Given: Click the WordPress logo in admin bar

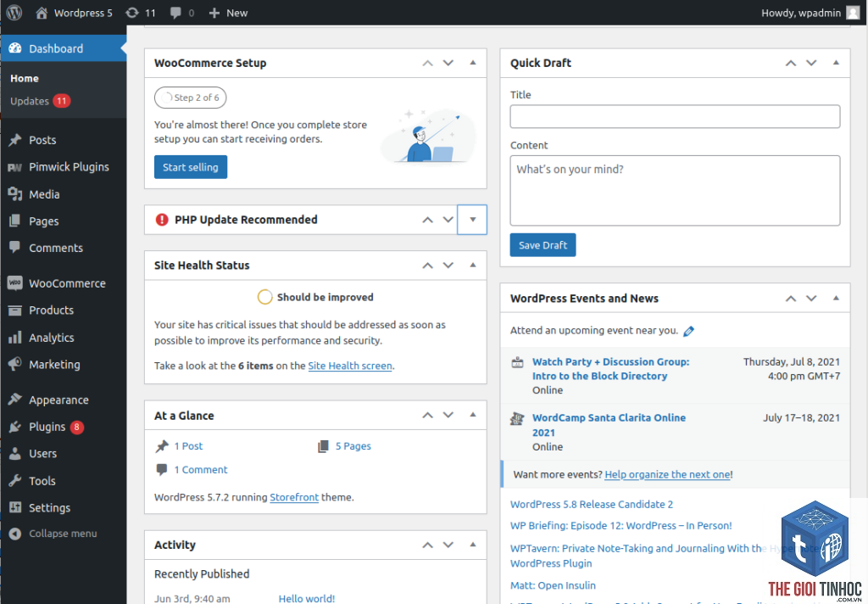Looking at the screenshot, I should 14,12.
